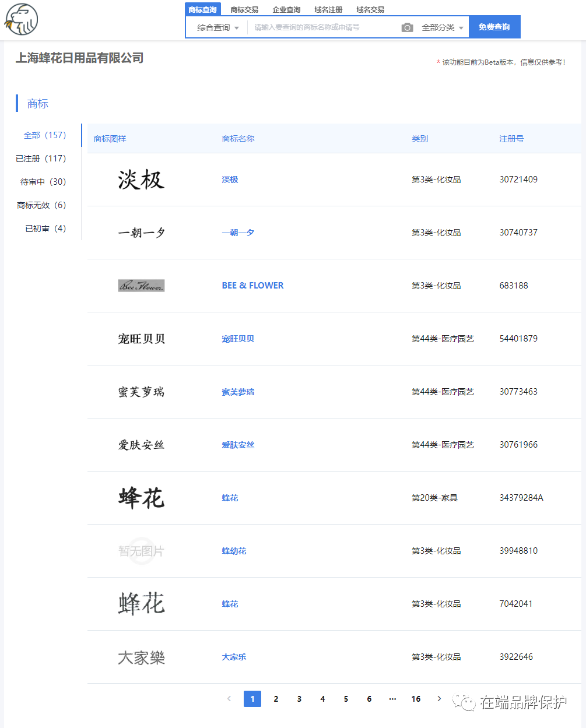Open the BEE & FLOWER trademark link
The width and height of the screenshot is (586, 728).
pyautogui.click(x=252, y=286)
